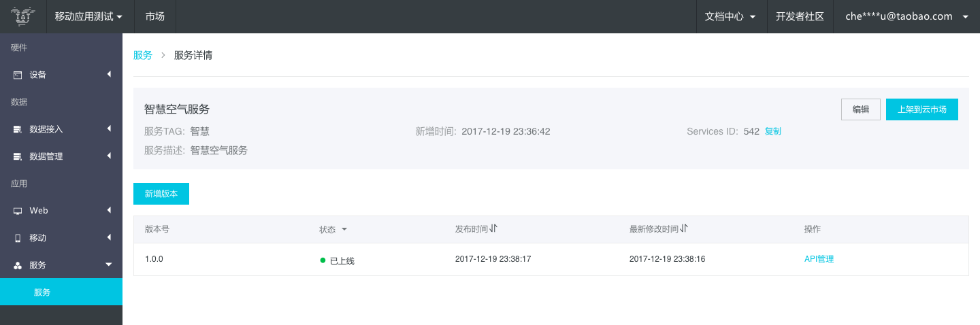The image size is (980, 325).
Task: Click the 服务 breadcrumb link
Action: pyautogui.click(x=143, y=55)
